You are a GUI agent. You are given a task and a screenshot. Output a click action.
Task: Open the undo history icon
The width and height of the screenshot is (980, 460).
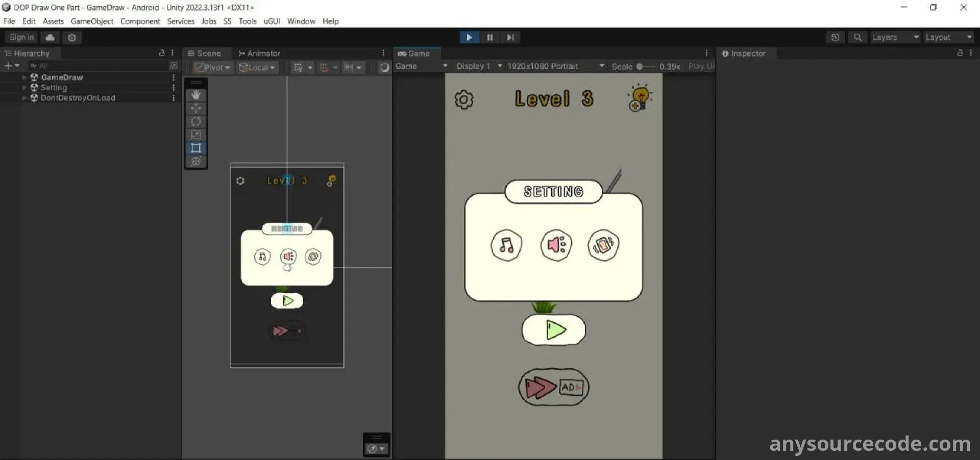coord(835,37)
